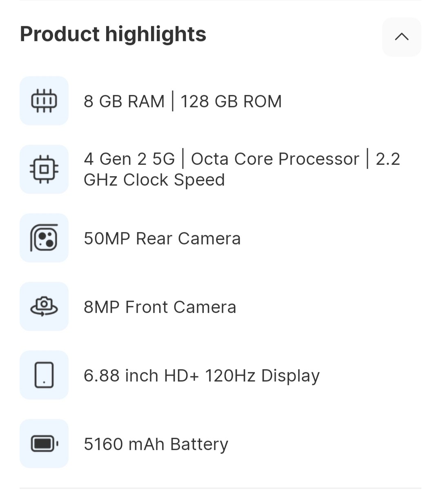The image size is (441, 504).
Task: Tap the display phone screen icon
Action: coord(44,375)
